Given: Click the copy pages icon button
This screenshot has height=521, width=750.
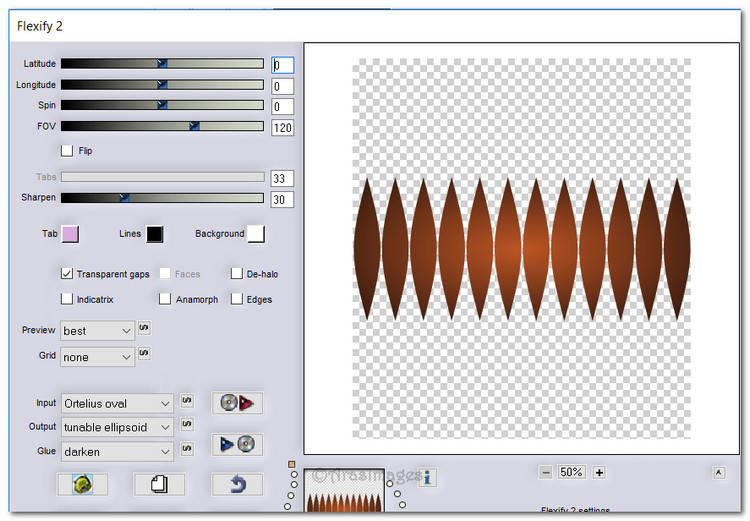Looking at the screenshot, I should pyautogui.click(x=159, y=485).
